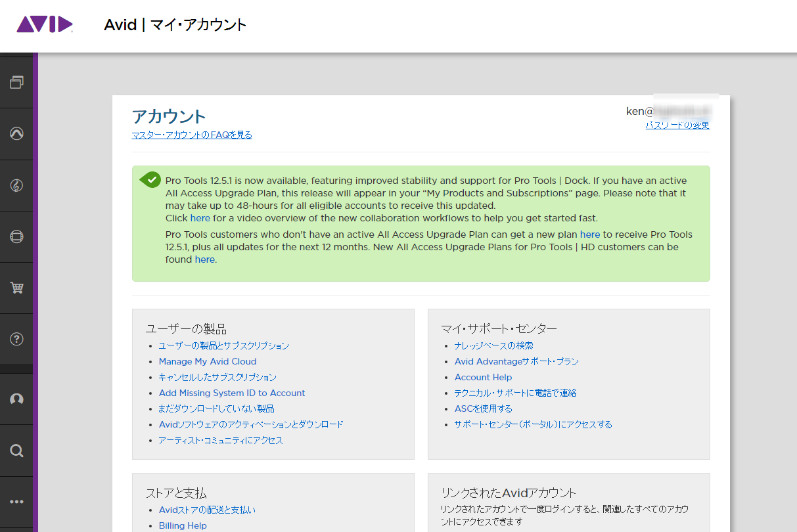Open the question mark help icon

[17, 339]
